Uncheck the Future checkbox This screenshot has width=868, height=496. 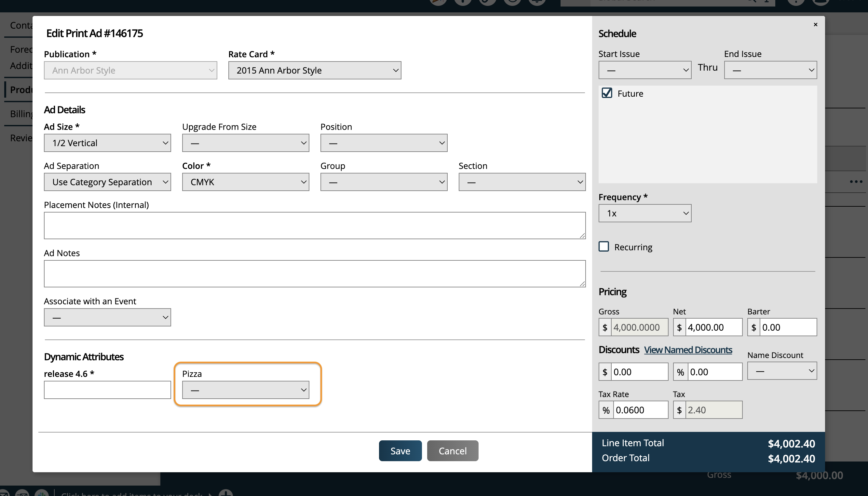(607, 93)
